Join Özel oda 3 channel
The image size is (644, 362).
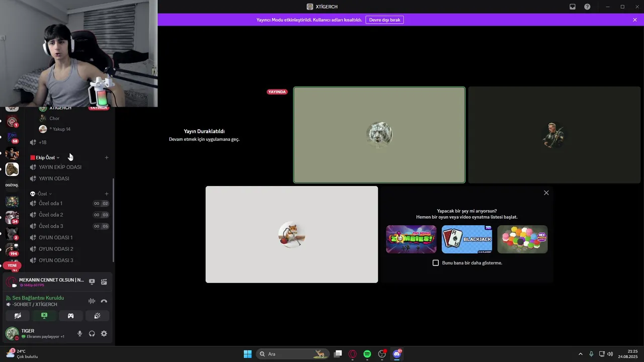[x=69, y=226]
